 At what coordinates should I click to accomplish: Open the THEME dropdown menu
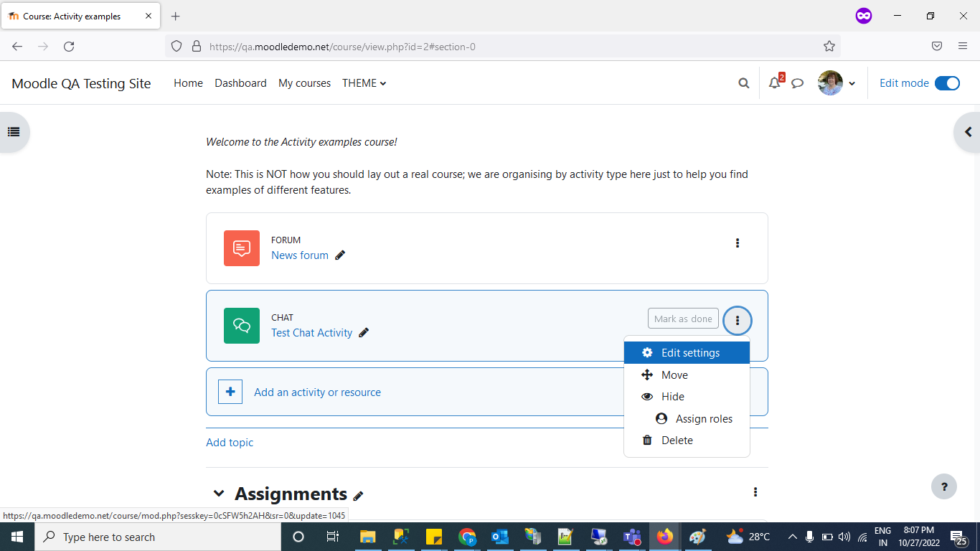tap(364, 83)
